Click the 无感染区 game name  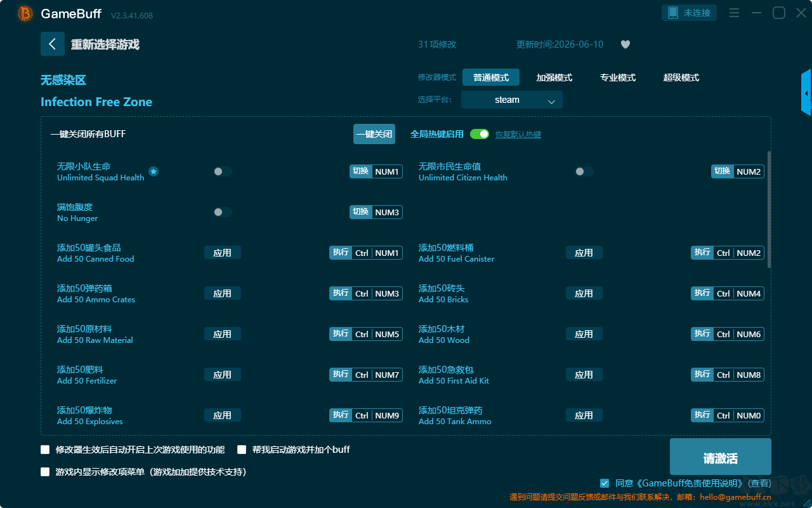tap(63, 80)
